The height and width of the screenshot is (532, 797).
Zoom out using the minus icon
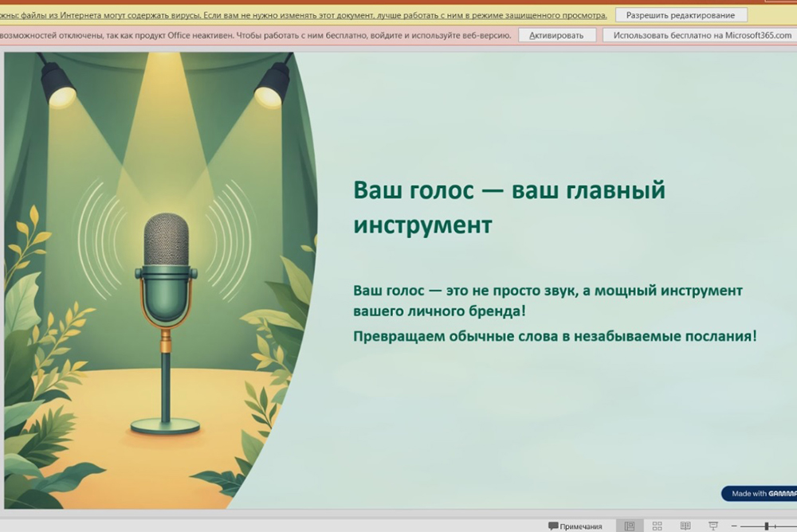(x=732, y=525)
